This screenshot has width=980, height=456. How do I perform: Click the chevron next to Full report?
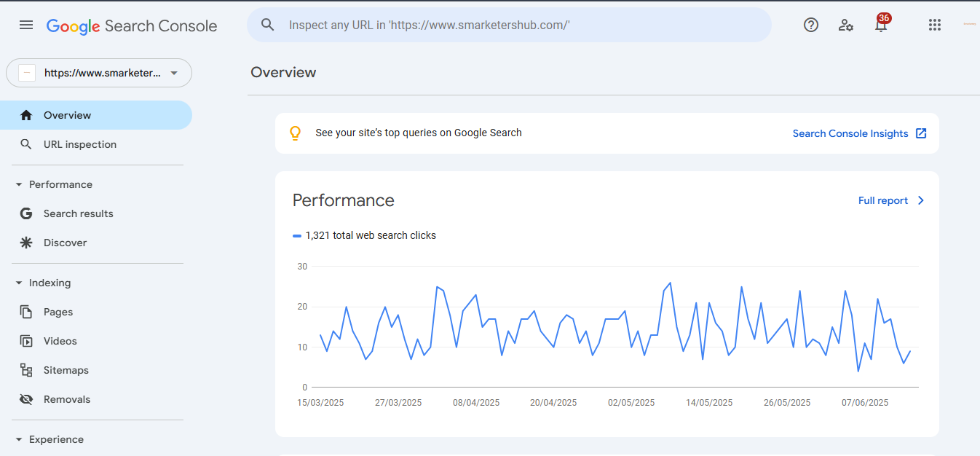(921, 200)
